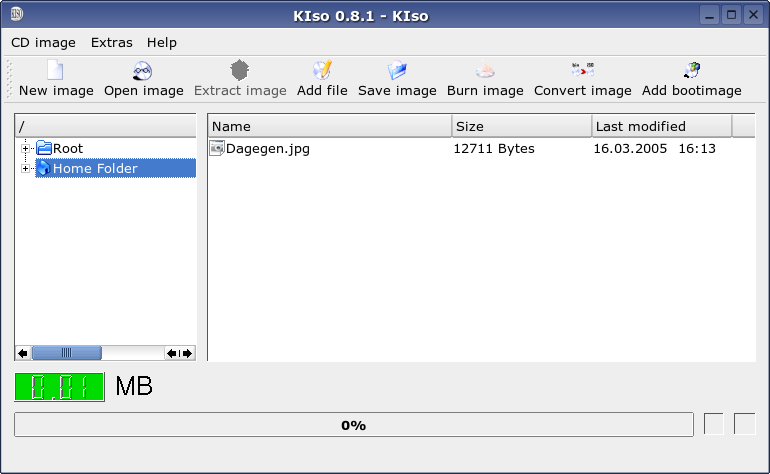The height and width of the screenshot is (474, 770).
Task: Click the Add file icon
Action: (x=322, y=70)
